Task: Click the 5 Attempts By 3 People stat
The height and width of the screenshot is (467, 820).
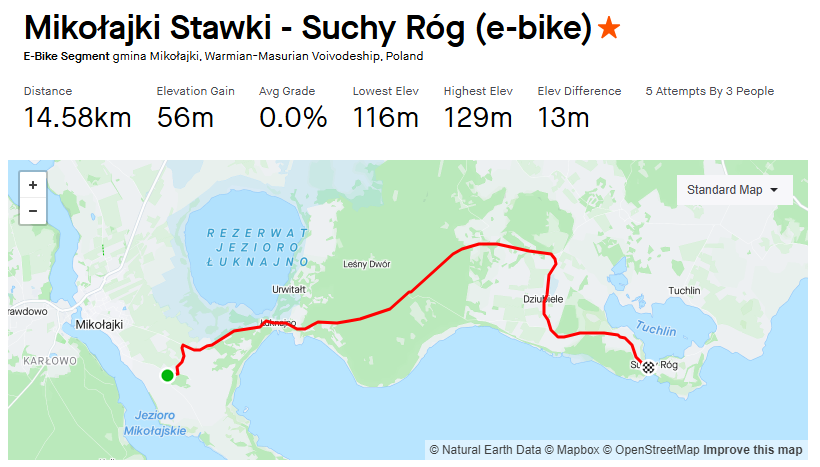Action: click(709, 91)
